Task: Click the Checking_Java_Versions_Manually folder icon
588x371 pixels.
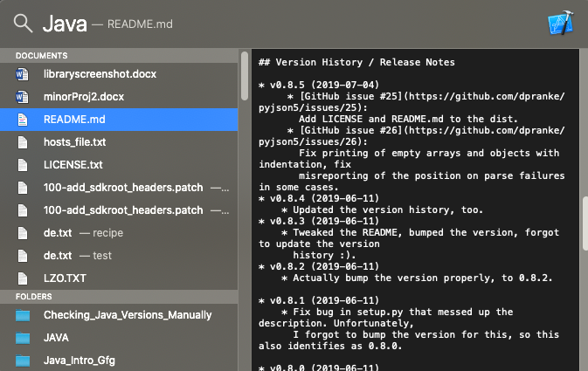Action: (23, 315)
